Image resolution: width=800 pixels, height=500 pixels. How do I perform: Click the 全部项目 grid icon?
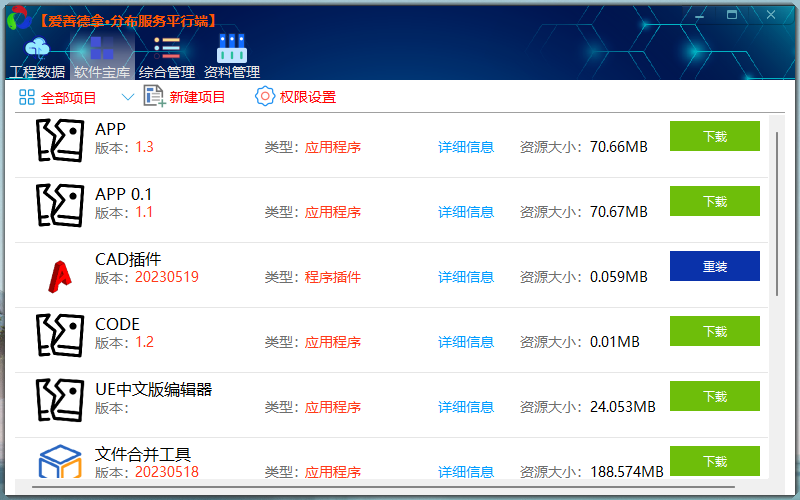tap(27, 97)
